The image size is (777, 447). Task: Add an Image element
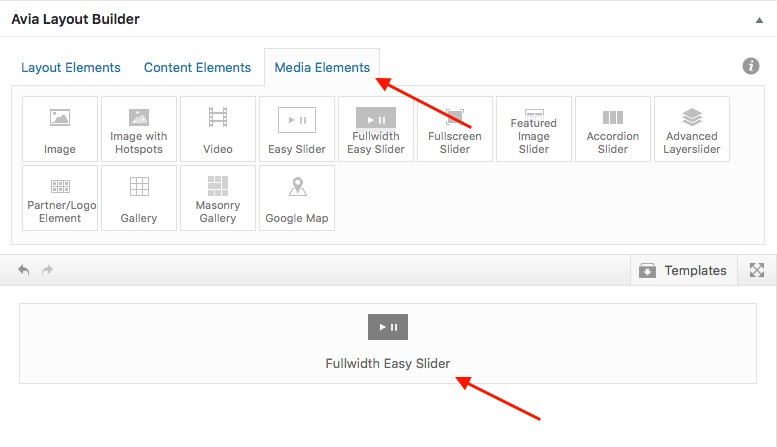[x=60, y=129]
